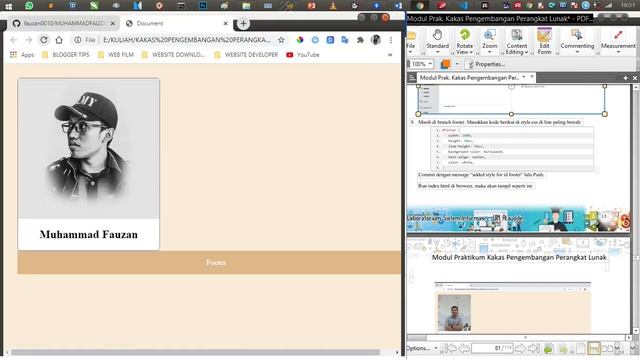Screen dimensions: 640x360
Task: Open VLC media player from taskbar
Action: pyautogui.click(x=333, y=5)
